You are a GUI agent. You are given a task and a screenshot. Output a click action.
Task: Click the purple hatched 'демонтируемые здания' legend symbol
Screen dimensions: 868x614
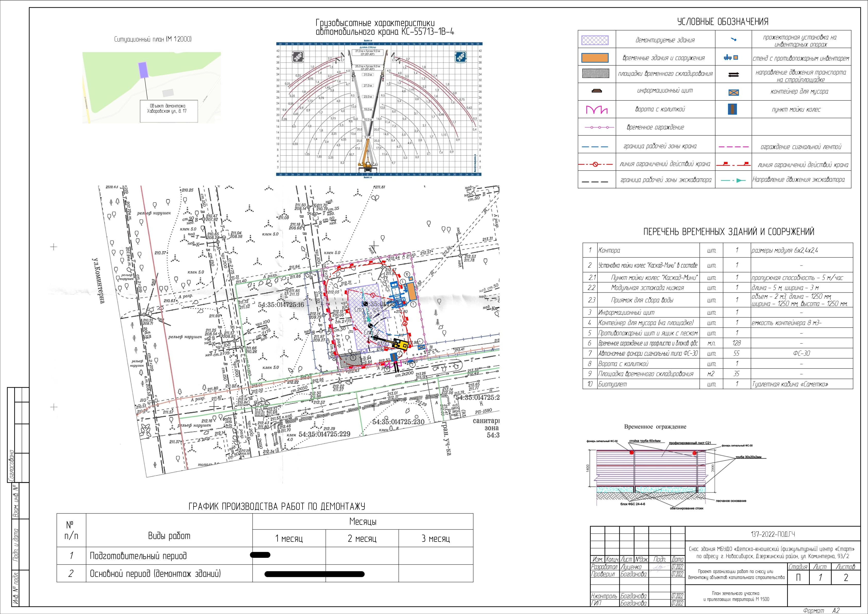click(x=595, y=40)
